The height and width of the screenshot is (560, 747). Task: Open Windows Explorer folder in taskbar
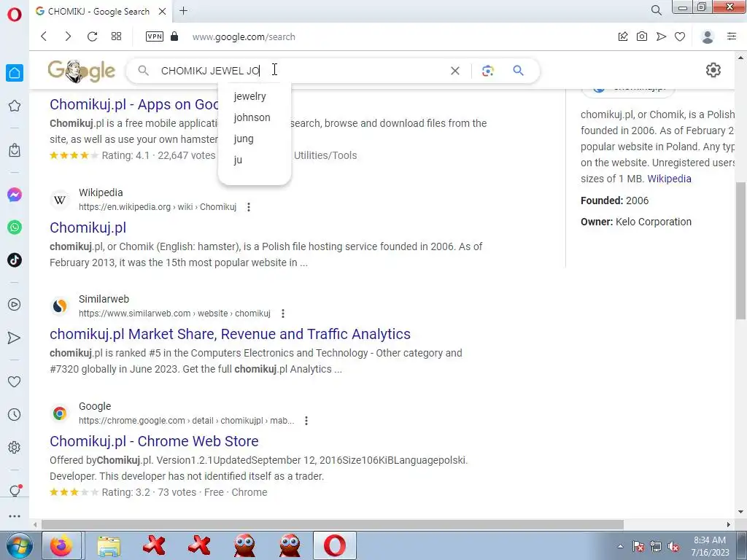click(109, 545)
